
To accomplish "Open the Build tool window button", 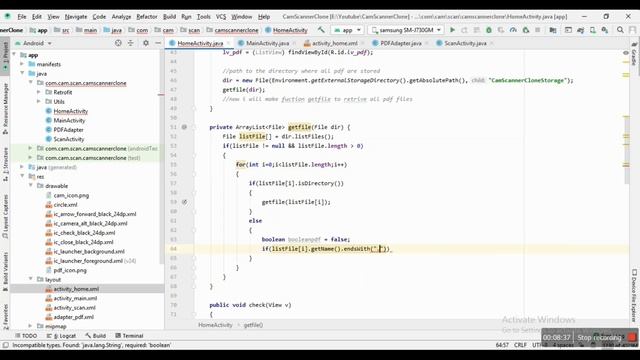I will (96, 336).
